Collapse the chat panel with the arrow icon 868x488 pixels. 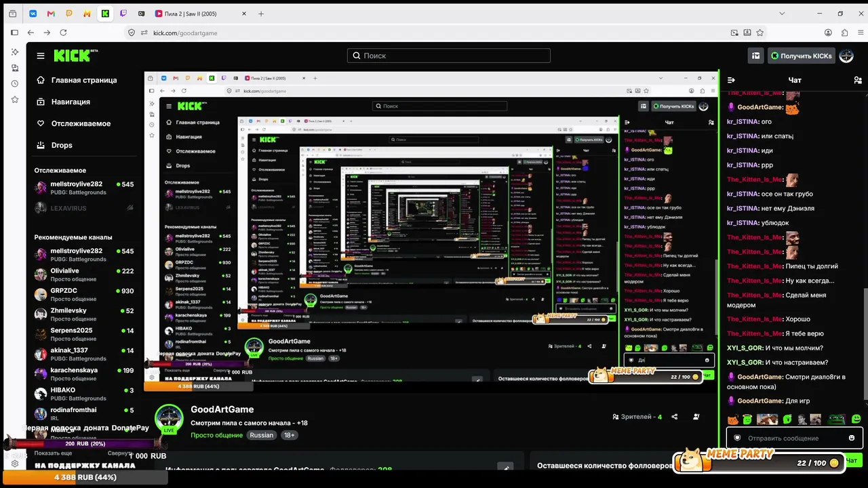[732, 80]
